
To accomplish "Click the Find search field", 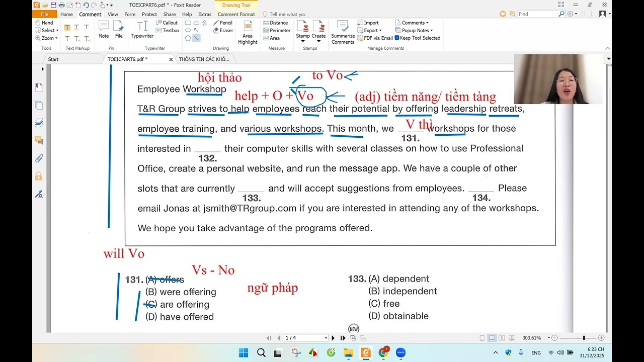I will (538, 14).
